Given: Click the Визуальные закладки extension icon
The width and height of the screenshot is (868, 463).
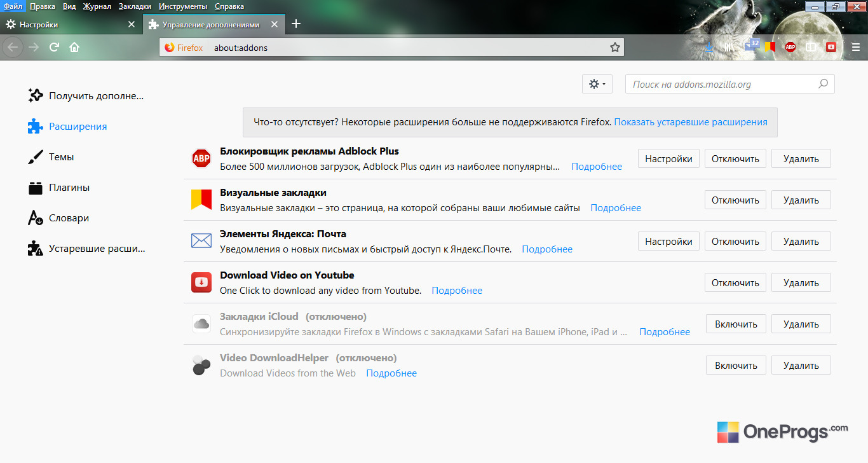Looking at the screenshot, I should coord(201,200).
